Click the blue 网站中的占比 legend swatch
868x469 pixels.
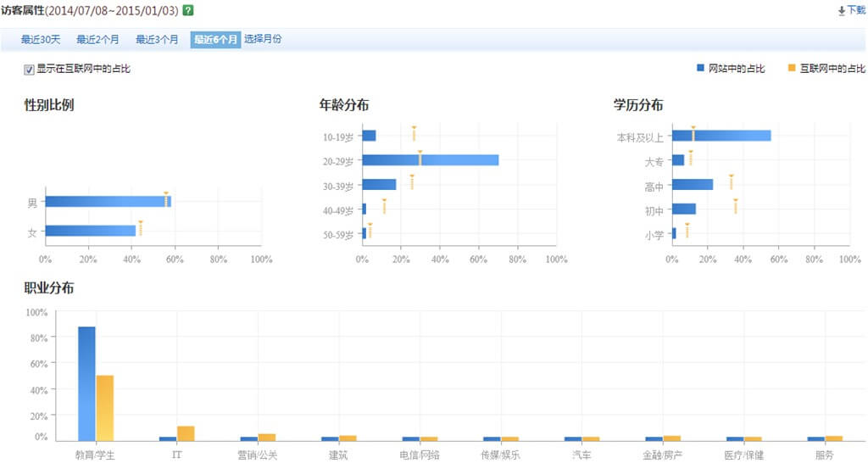point(700,68)
